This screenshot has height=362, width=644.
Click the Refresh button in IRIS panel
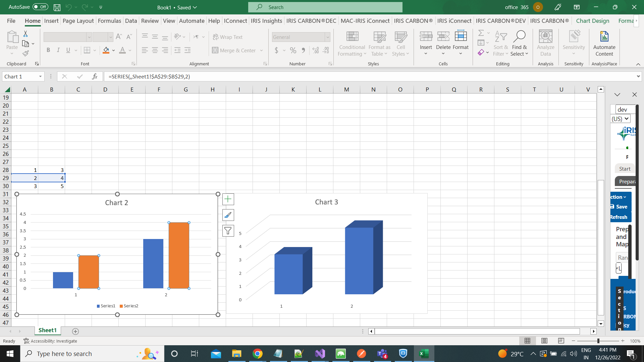tap(619, 217)
